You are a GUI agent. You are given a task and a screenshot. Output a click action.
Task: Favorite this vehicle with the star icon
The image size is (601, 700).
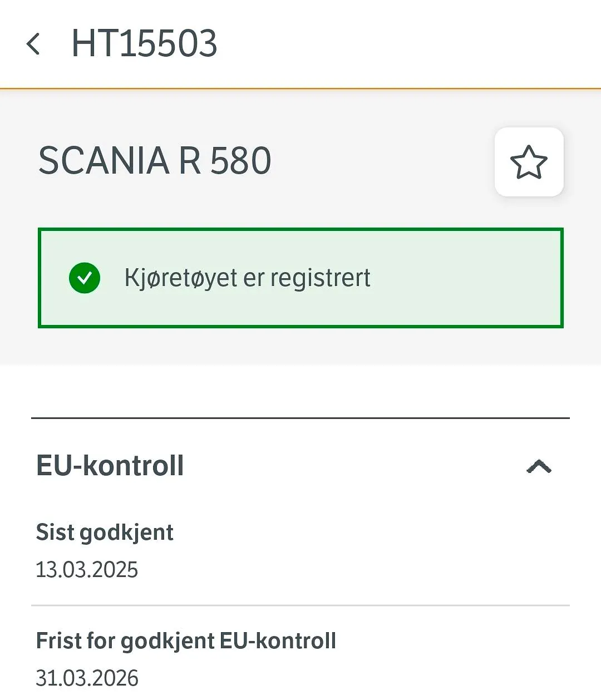(x=529, y=162)
